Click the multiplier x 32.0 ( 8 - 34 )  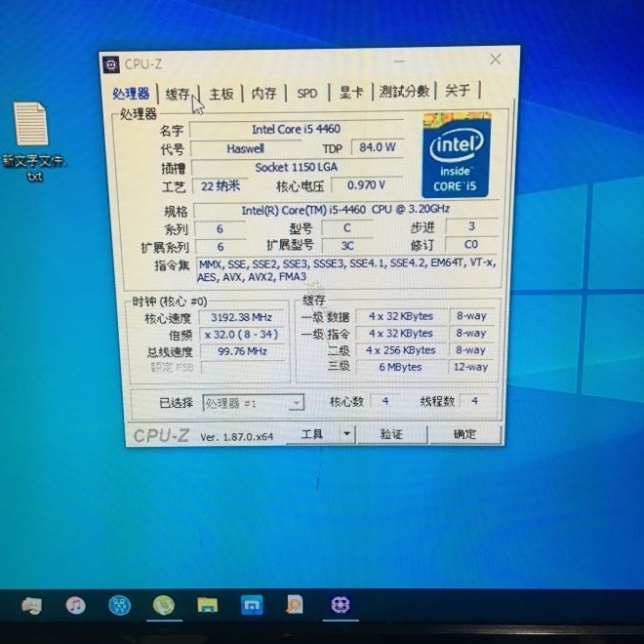tap(242, 335)
